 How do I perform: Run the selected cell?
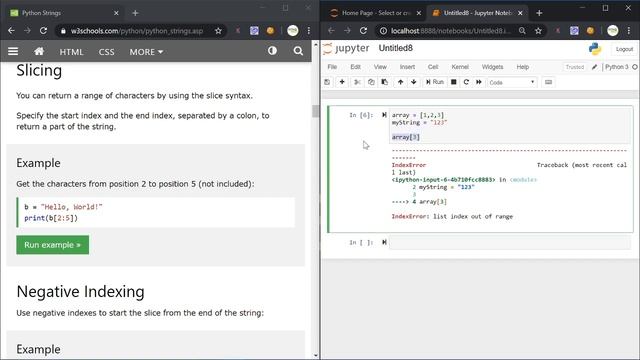(x=435, y=82)
